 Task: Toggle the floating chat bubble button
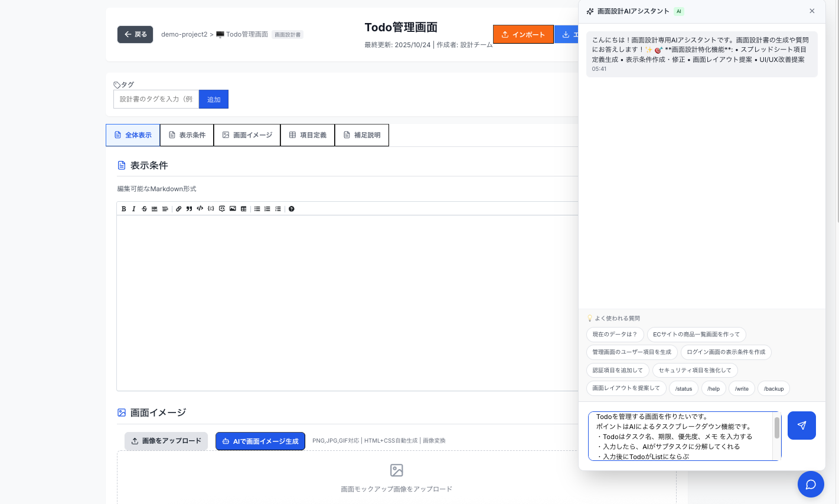click(811, 485)
